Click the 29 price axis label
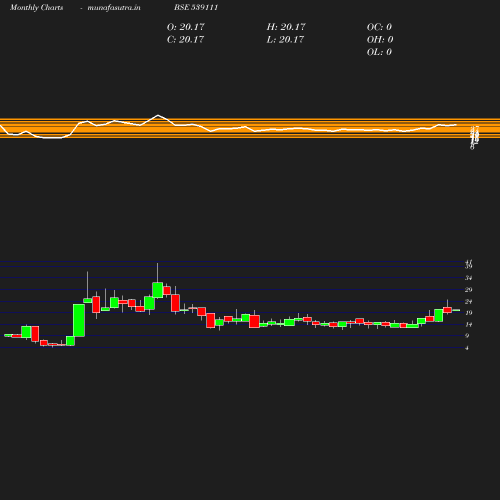 (469, 290)
